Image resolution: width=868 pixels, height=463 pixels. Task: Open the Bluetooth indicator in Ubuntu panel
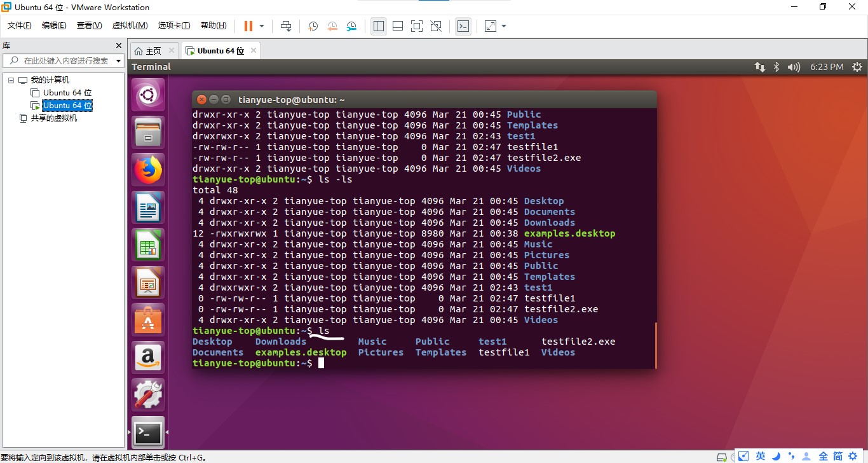pos(776,67)
